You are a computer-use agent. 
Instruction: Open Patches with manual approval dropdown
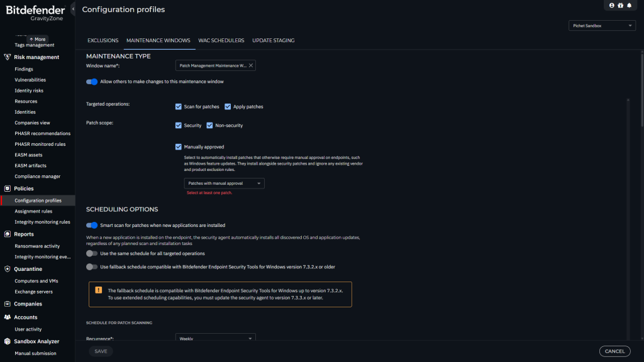pyautogui.click(x=224, y=184)
